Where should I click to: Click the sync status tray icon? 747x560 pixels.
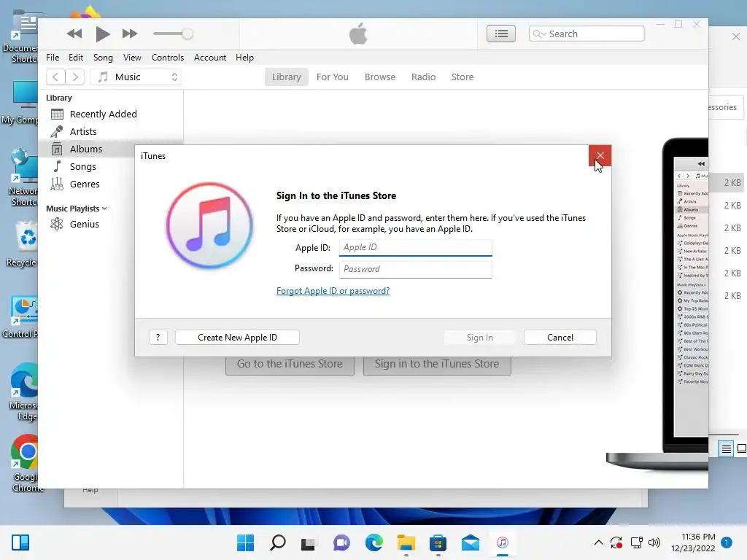[616, 542]
